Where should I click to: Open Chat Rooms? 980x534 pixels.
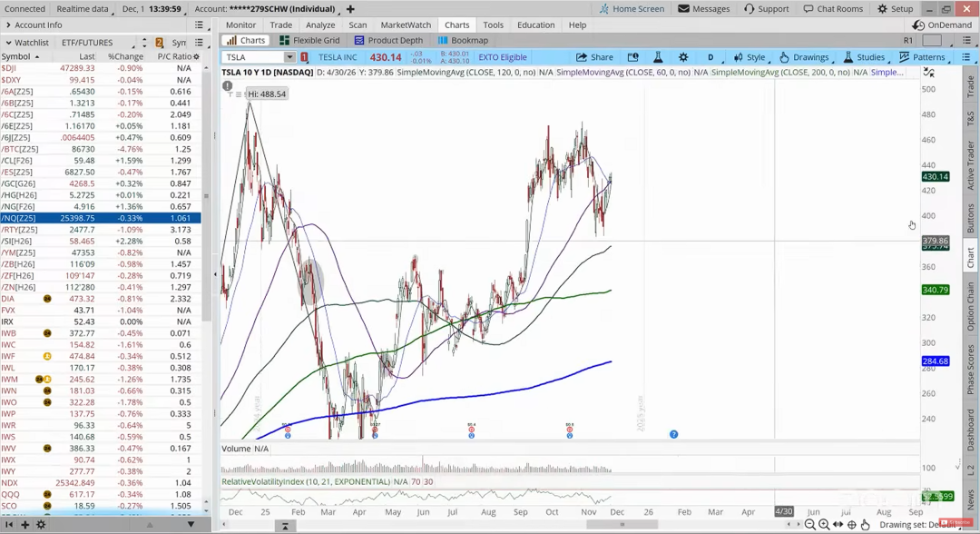832,9
